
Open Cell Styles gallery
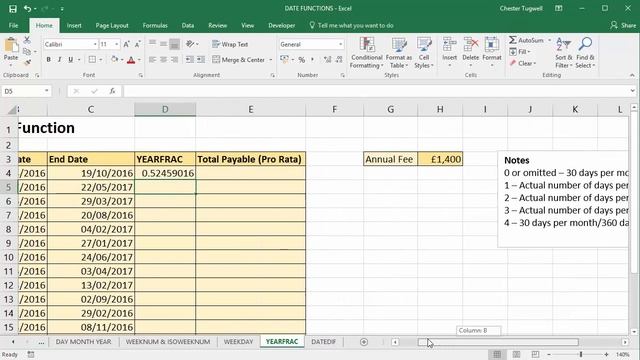[424, 52]
